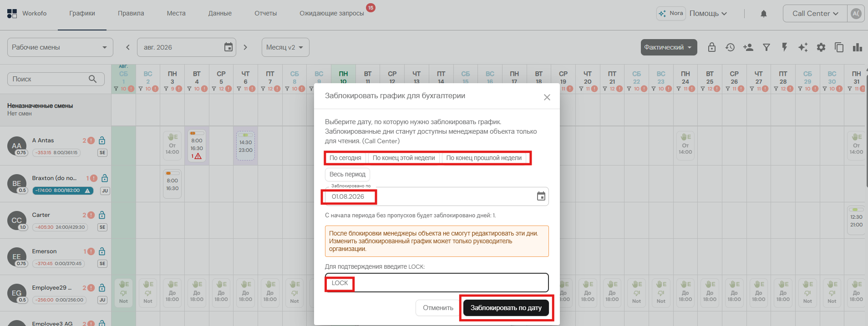Open the toolbar filter icon
Viewport: 868px width, 326px height.
pos(766,47)
